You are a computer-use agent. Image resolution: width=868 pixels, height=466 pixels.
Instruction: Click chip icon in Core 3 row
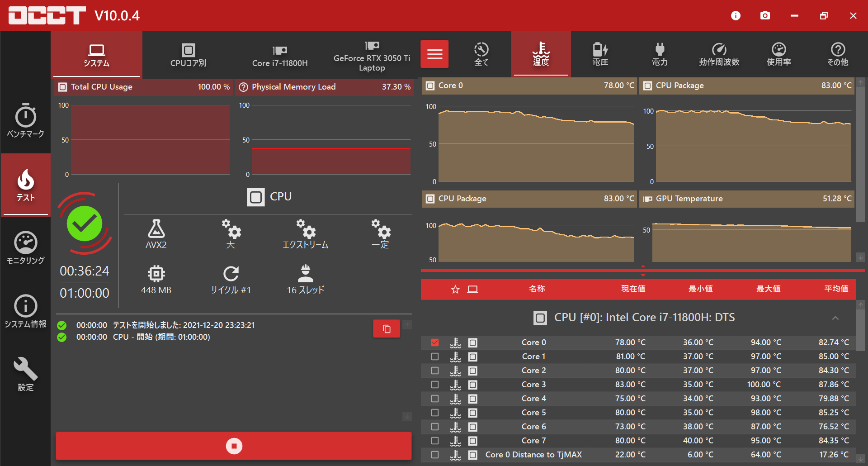472,385
